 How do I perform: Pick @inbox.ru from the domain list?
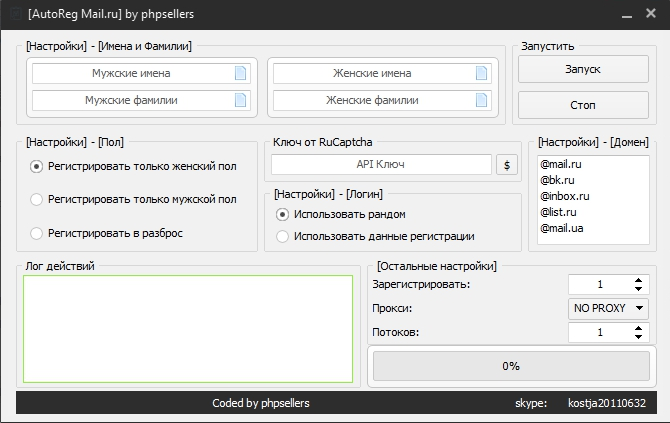tap(565, 196)
